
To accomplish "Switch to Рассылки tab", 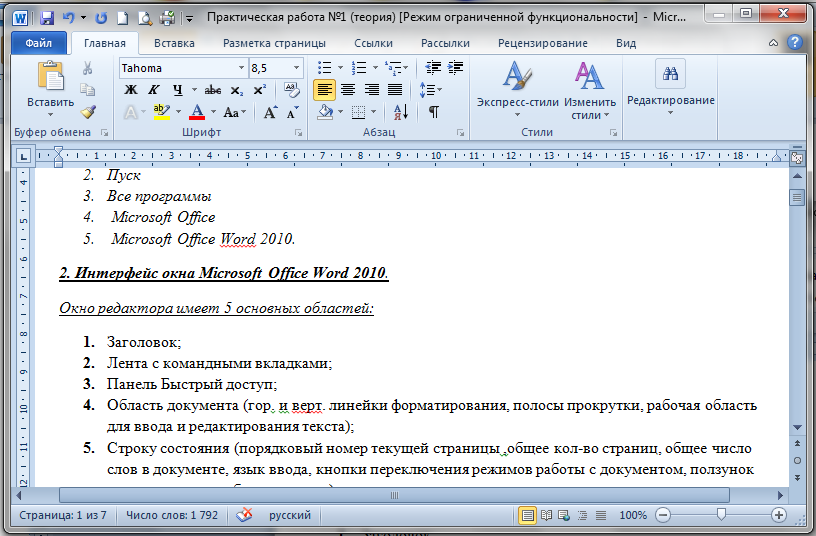I will 445,43.
